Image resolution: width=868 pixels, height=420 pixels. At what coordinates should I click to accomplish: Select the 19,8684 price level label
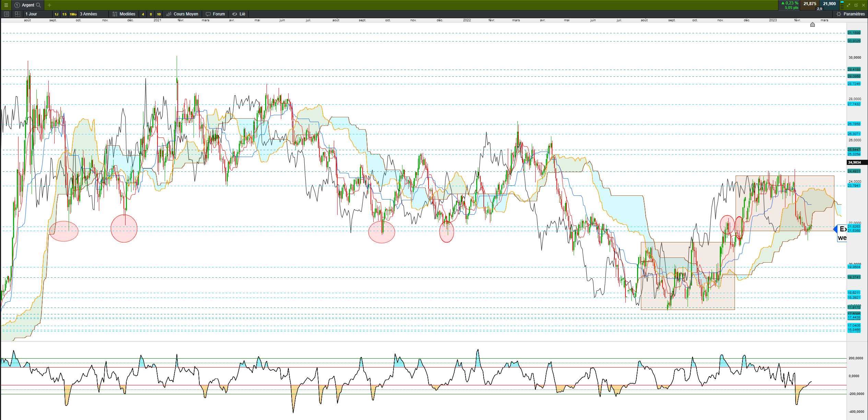point(854,267)
